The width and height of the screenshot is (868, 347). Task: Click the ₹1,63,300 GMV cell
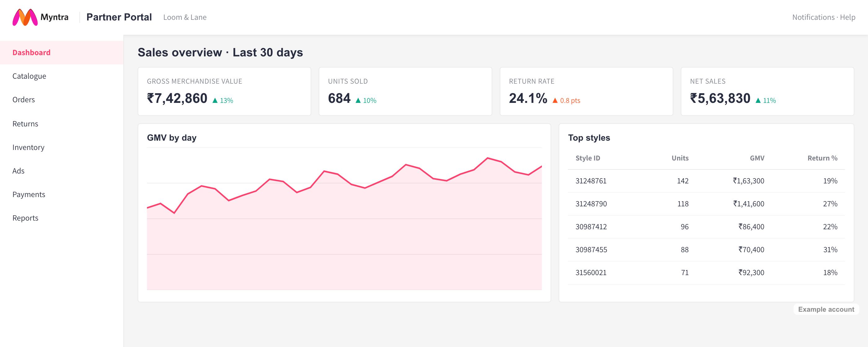tap(749, 181)
